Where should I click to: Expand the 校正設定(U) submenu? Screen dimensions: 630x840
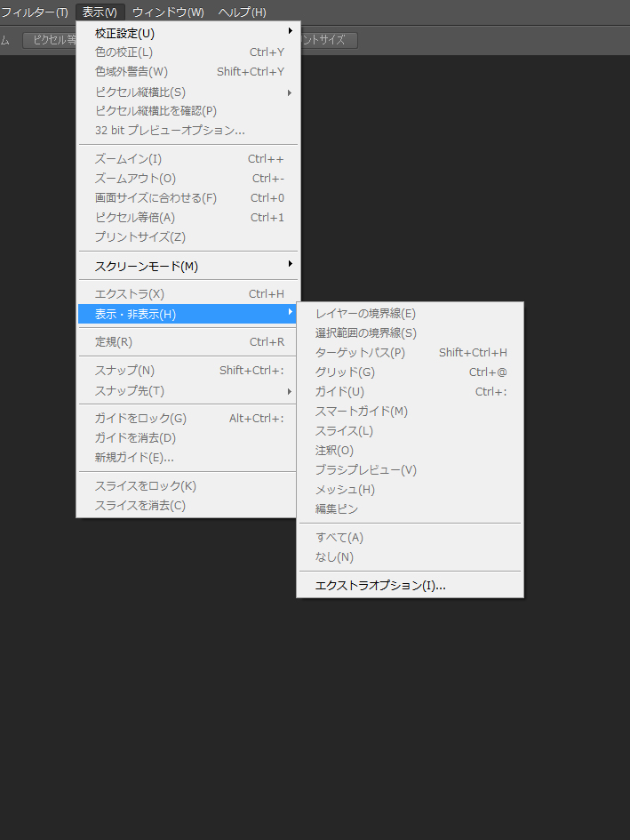pyautogui.click(x=188, y=33)
